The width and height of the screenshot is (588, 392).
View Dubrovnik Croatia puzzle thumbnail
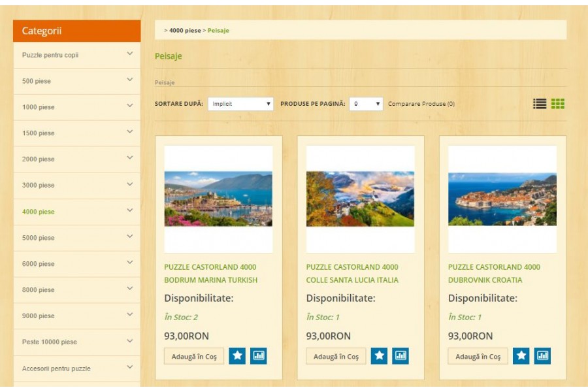502,199
